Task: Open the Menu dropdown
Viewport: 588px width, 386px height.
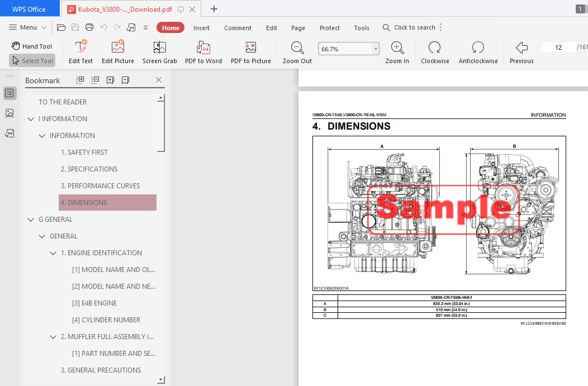Action: click(x=28, y=27)
